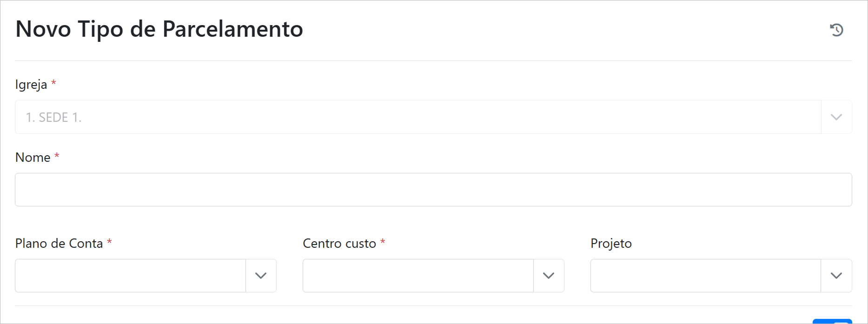868x324 pixels.
Task: Click the Igreja field label
Action: pyautogui.click(x=31, y=85)
